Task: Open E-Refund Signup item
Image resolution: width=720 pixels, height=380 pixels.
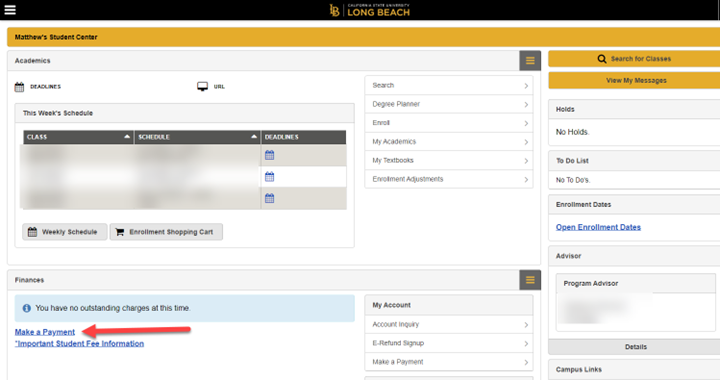Action: [x=449, y=343]
